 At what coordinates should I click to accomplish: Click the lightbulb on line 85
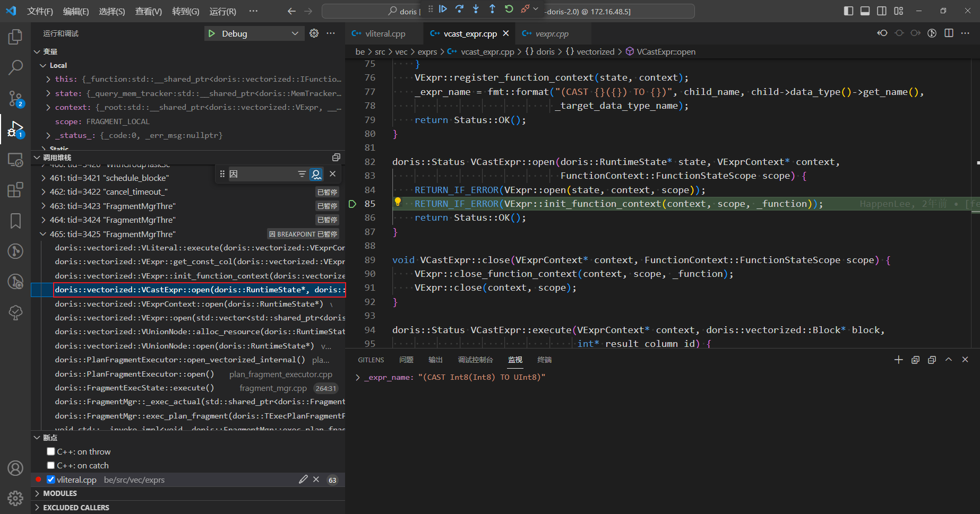(398, 202)
